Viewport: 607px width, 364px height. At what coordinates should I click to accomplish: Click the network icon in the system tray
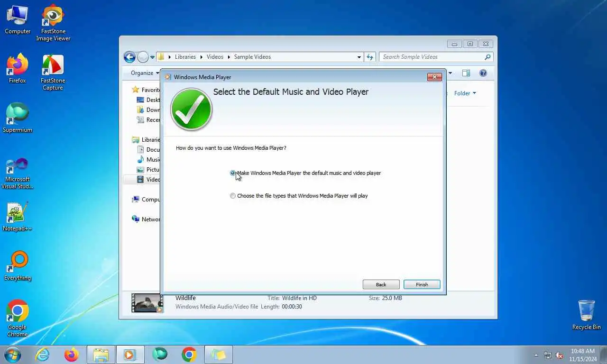coord(548,355)
